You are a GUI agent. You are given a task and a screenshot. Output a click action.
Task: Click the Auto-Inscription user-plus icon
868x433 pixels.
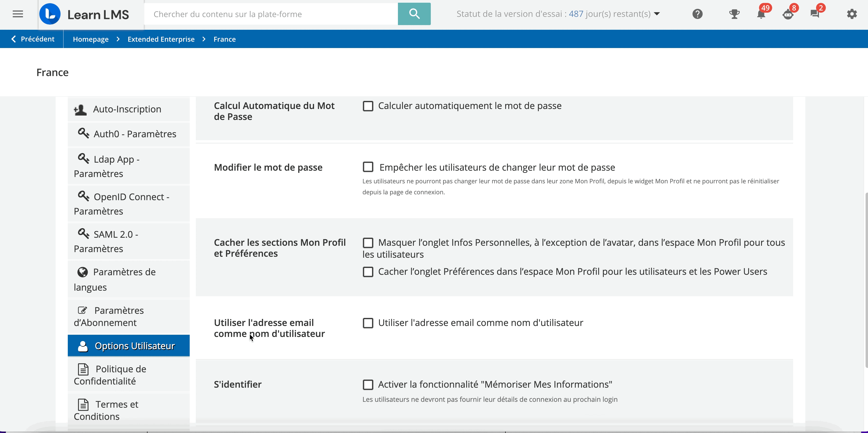80,109
